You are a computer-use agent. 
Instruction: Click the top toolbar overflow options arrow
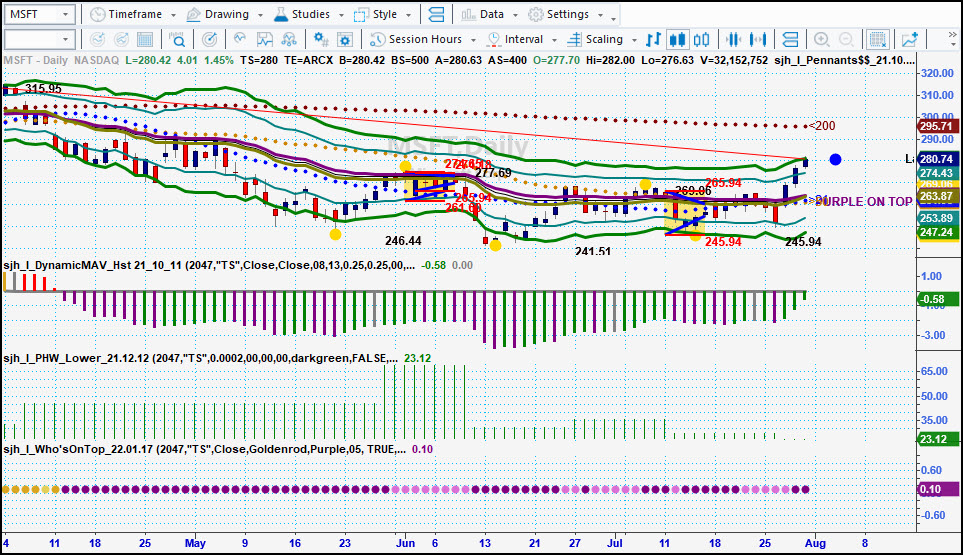coord(614,18)
